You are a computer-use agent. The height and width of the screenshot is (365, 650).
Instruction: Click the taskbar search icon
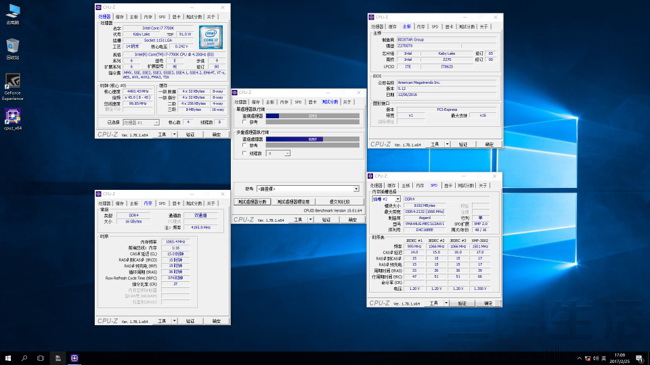24,358
